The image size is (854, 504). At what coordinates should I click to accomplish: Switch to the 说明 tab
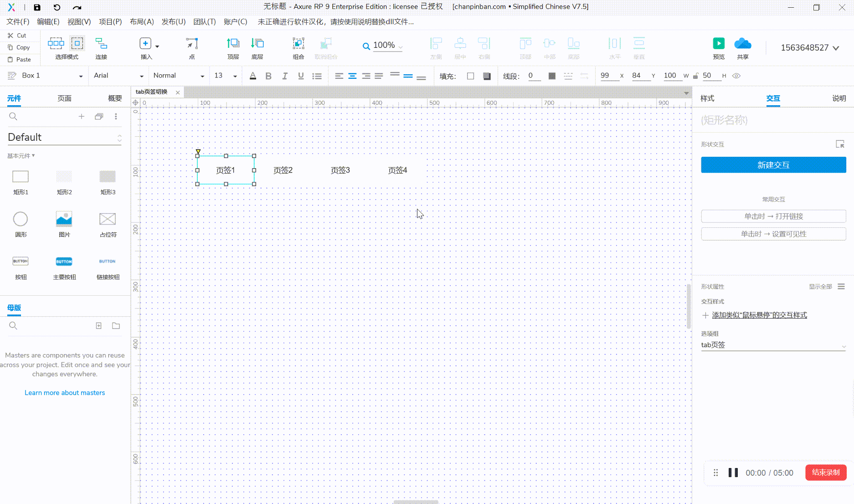pos(839,98)
